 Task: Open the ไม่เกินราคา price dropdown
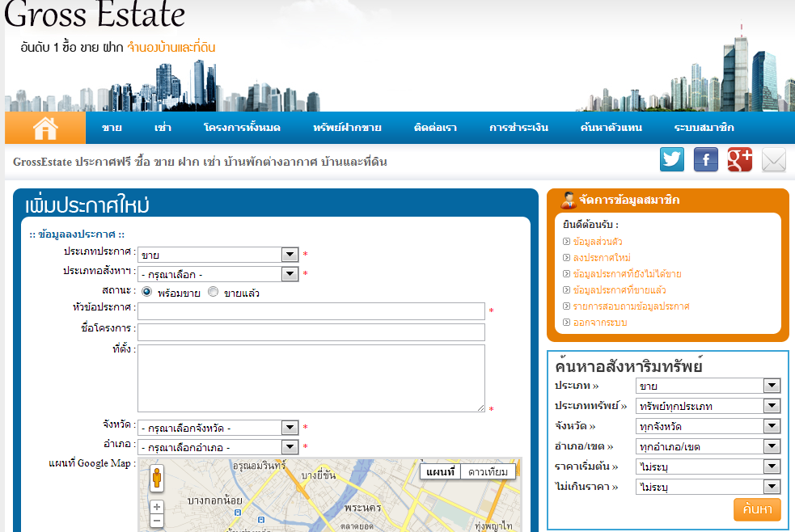[x=708, y=487]
